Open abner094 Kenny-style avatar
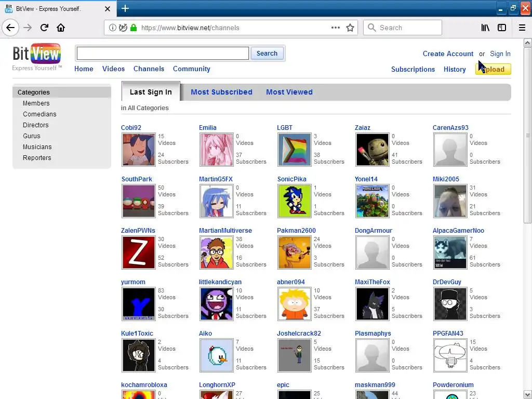 click(x=294, y=304)
